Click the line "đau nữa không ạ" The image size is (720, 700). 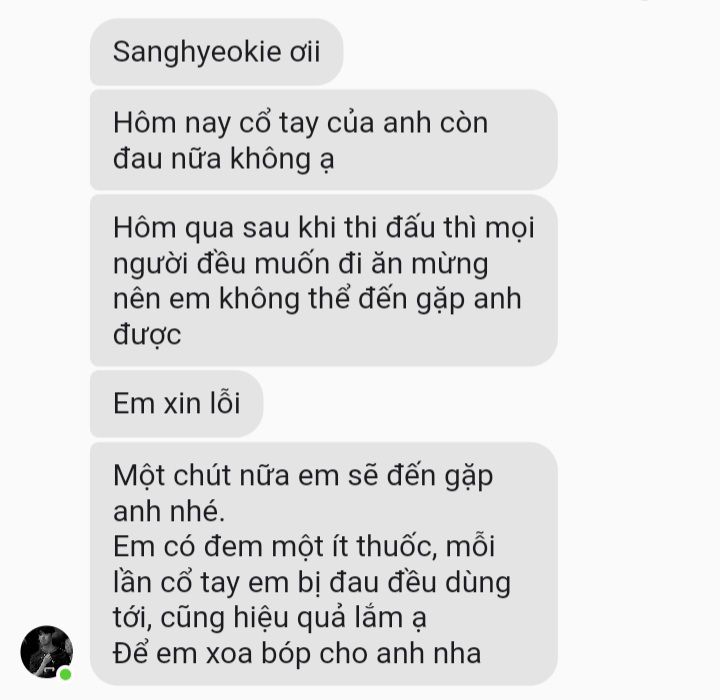[x=223, y=159]
